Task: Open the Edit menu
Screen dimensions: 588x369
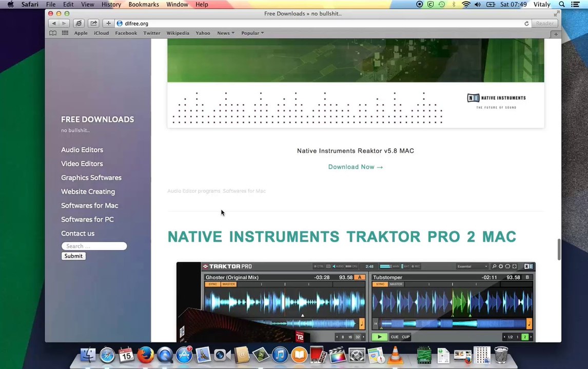Action: point(68,4)
